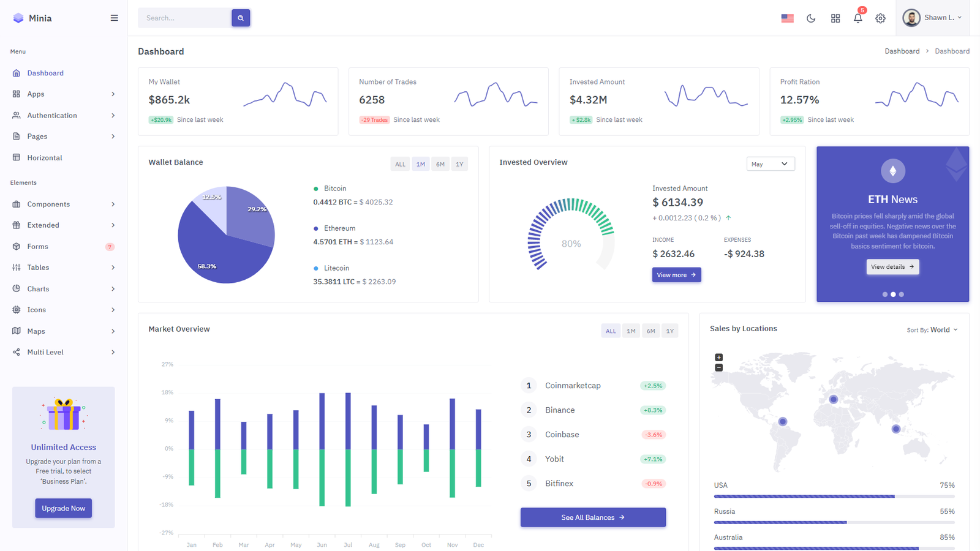Open the Shawn L. user dropdown arrow

960,18
